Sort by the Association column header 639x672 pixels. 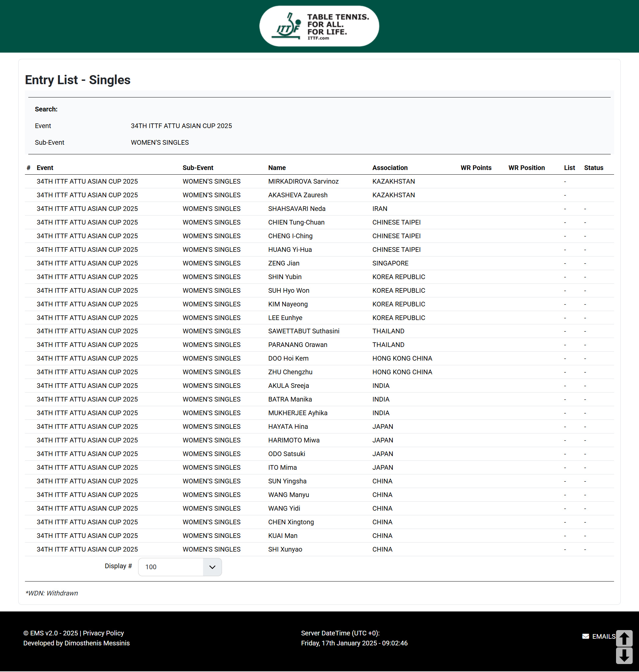pyautogui.click(x=390, y=168)
